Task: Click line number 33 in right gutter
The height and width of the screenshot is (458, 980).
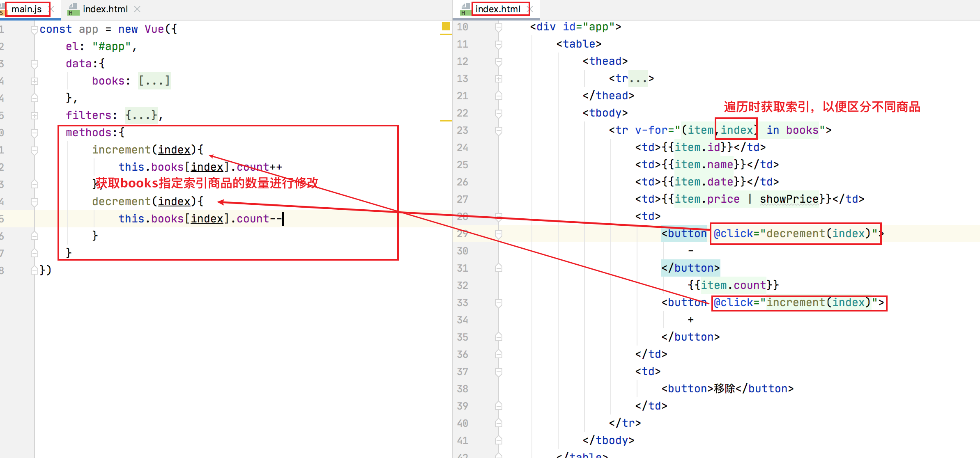Action: coord(462,302)
